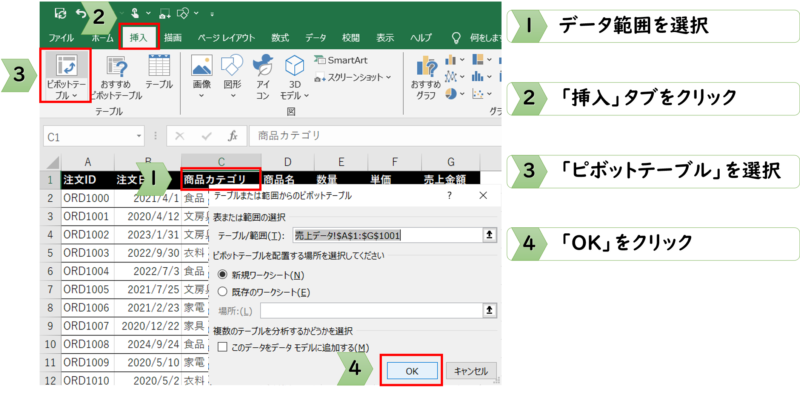Image resolution: width=800 pixels, height=394 pixels.
Task: Select the 新規ワークシート radio option
Action: tap(222, 275)
